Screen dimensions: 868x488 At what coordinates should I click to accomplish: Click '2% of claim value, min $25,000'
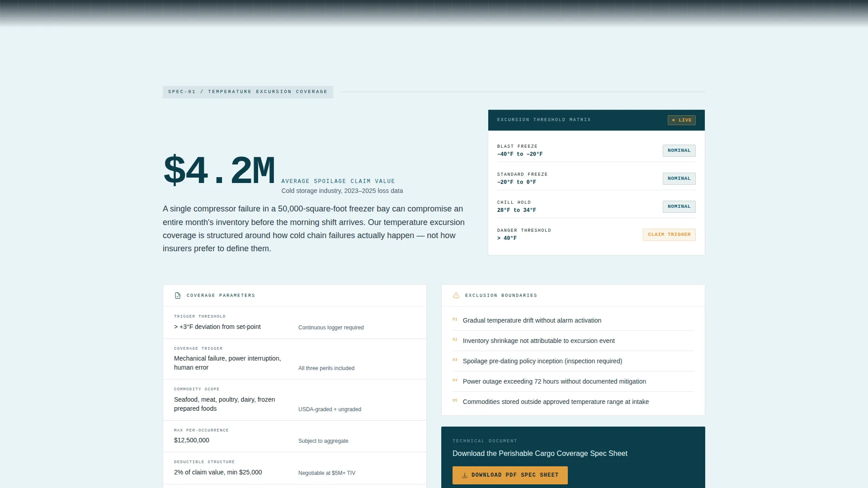[x=218, y=472]
